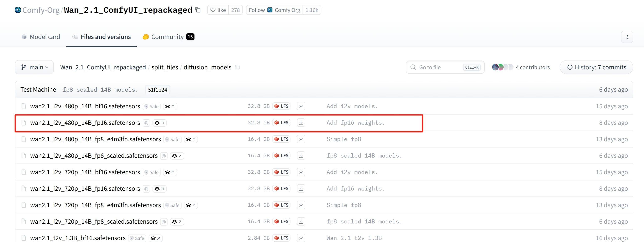Image resolution: width=644 pixels, height=242 pixels.
Task: Click scan status icon for wan2.1_i2v_480p_14B_fp8_scaled
Action: pyautogui.click(x=164, y=156)
